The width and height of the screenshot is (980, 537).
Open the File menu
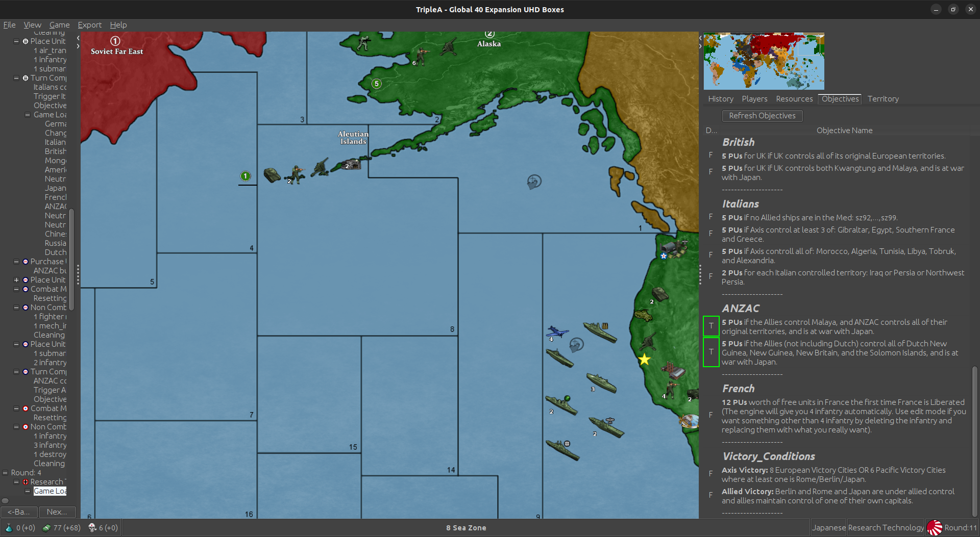9,25
